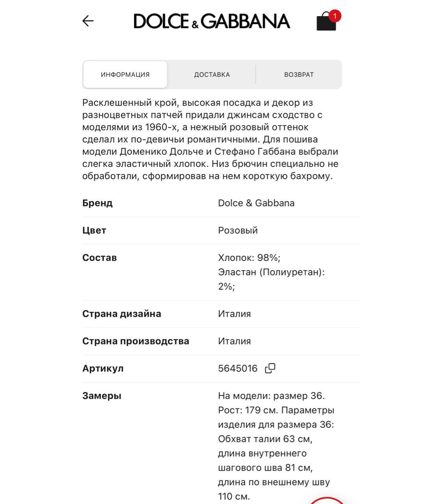
Task: Go back using the arrow icon
Action: (x=88, y=21)
